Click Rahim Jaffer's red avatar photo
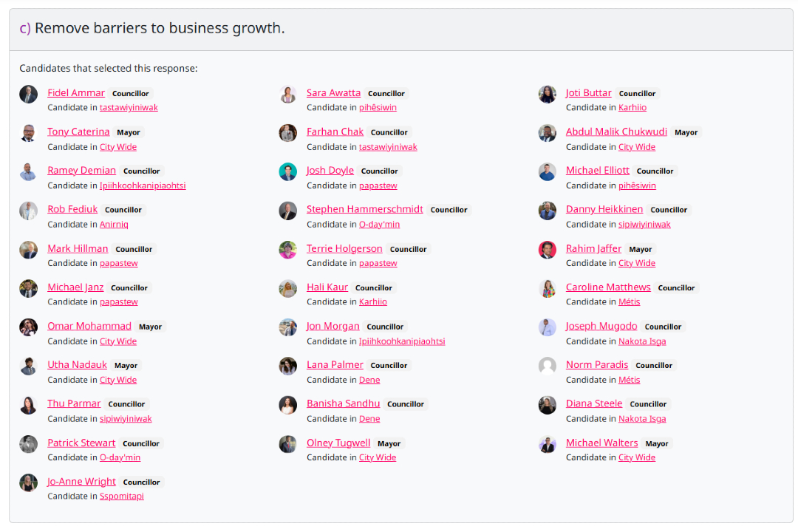Screen dimensions: 798x532 pyautogui.click(x=548, y=249)
